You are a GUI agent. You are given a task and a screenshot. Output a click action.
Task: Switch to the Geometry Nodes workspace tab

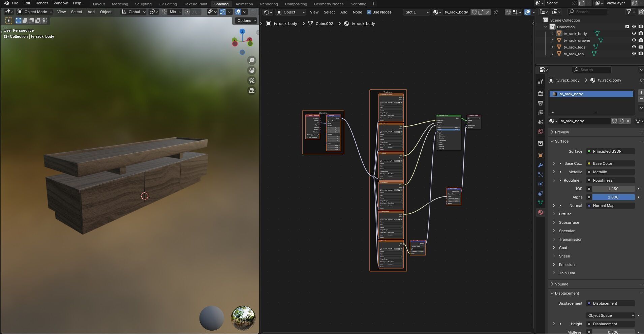pos(329,4)
